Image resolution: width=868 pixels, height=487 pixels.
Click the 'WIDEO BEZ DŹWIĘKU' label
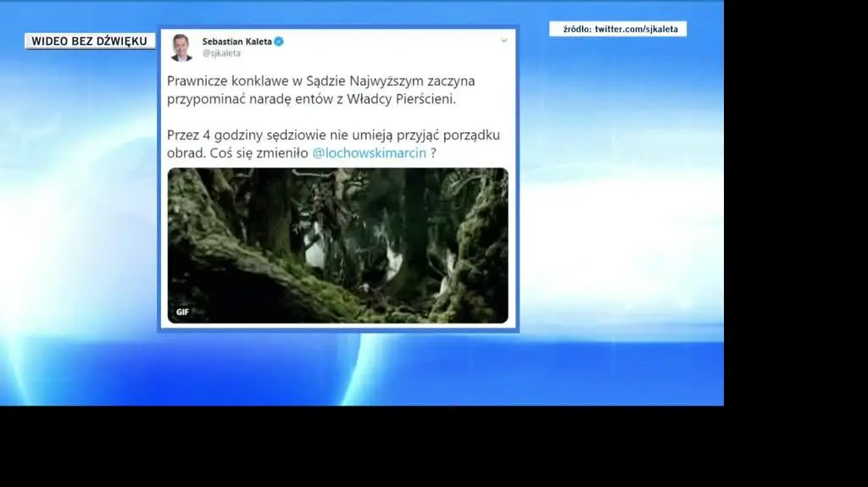tap(90, 42)
